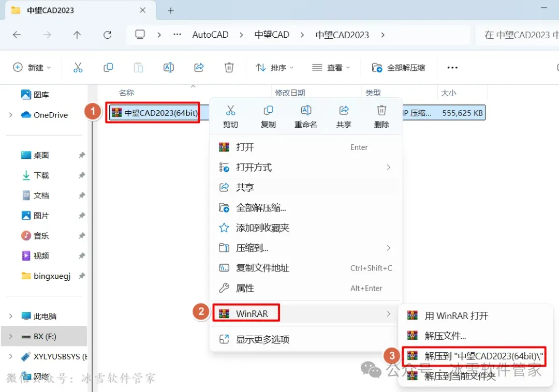The height and width of the screenshot is (392, 559).
Task: Open 下载 in the sidebar
Action: (x=35, y=175)
